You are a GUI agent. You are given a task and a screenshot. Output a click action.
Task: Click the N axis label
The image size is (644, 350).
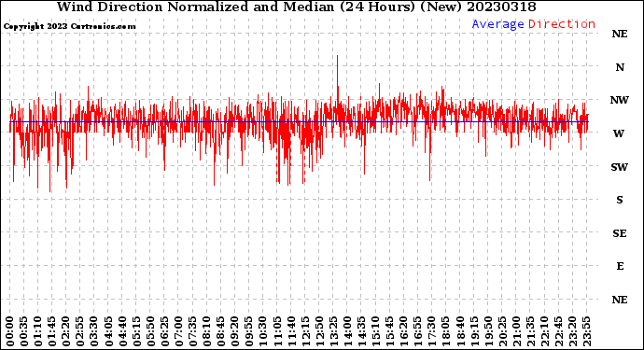[620, 67]
